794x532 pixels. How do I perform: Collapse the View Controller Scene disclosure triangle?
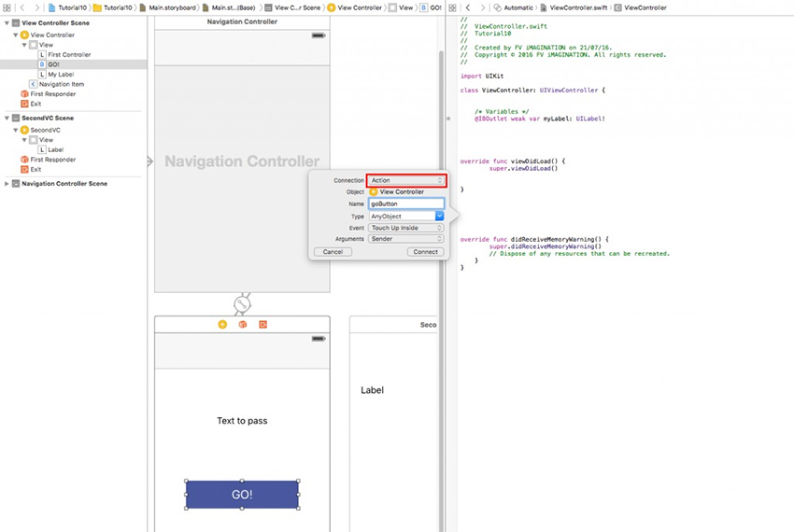pyautogui.click(x=7, y=22)
